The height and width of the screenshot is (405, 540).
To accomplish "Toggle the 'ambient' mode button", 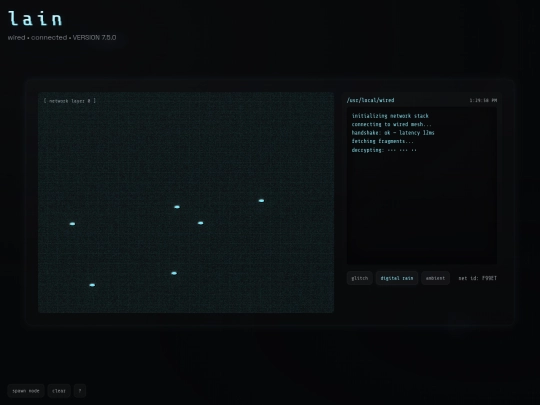I will 435,278.
